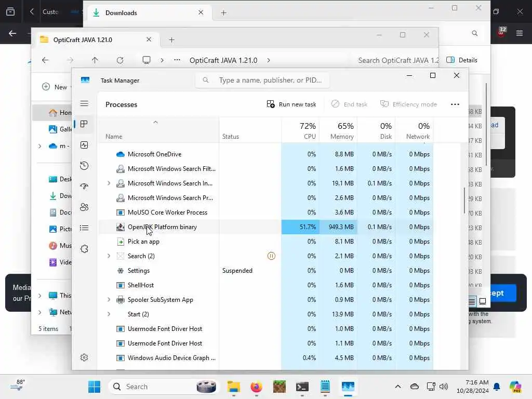The height and width of the screenshot is (399, 532).
Task: Expand OneDrive tree item in Explorer sidebar
Action: click(x=39, y=146)
